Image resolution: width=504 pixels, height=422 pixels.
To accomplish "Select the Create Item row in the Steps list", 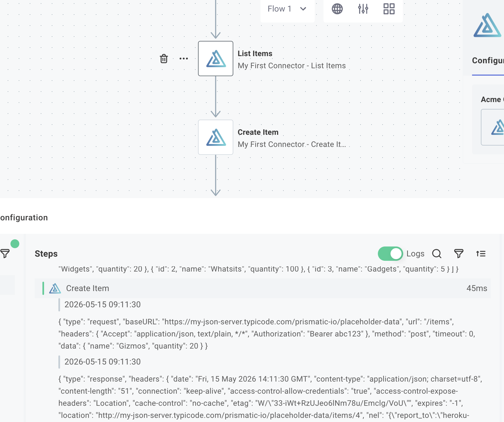I will pos(263,288).
